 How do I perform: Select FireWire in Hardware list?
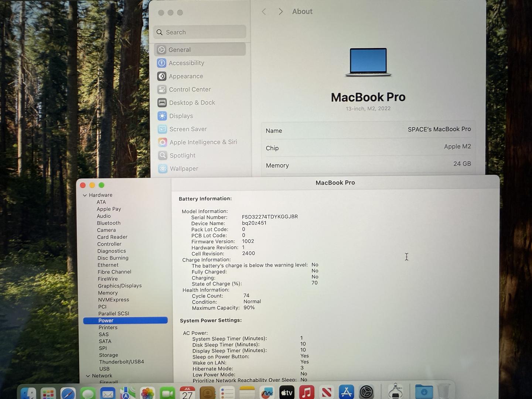click(x=108, y=279)
